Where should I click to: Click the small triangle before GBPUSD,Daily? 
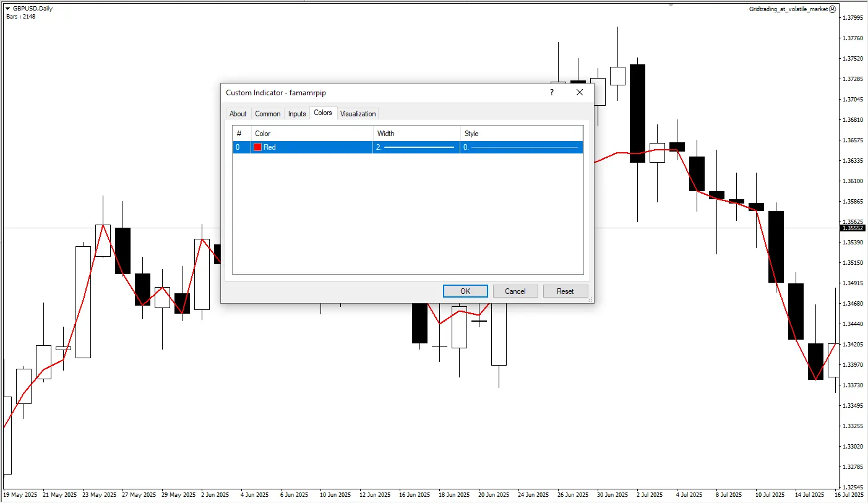coord(8,9)
